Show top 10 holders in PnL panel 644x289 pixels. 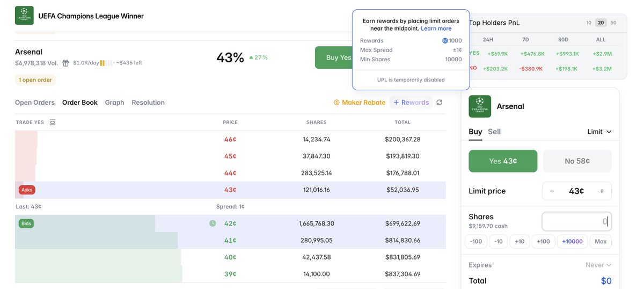(589, 23)
